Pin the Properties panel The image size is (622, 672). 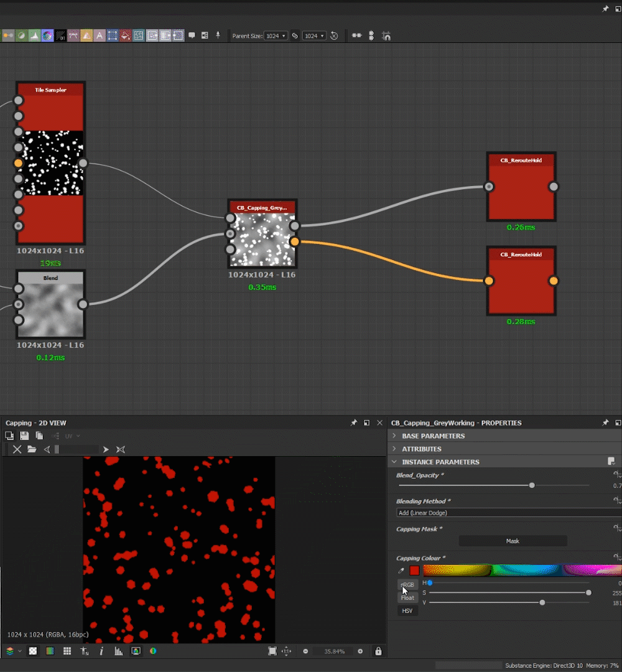coord(605,423)
